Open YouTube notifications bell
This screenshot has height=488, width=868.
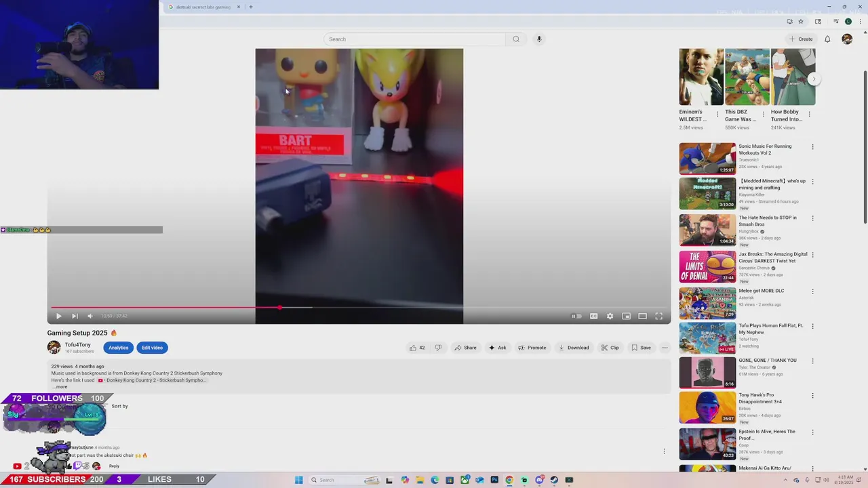(x=827, y=39)
